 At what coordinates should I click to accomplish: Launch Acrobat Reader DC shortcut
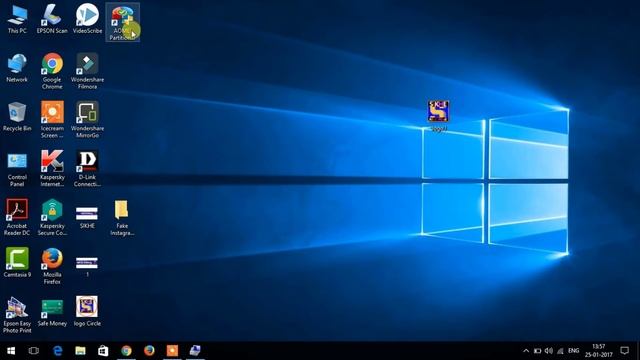[17, 217]
